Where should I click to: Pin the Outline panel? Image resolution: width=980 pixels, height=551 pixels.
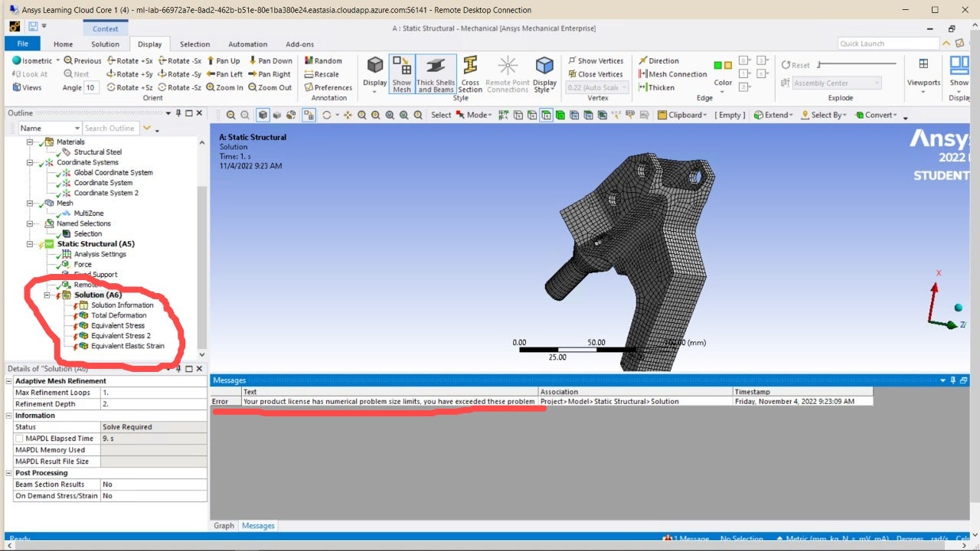tap(178, 112)
